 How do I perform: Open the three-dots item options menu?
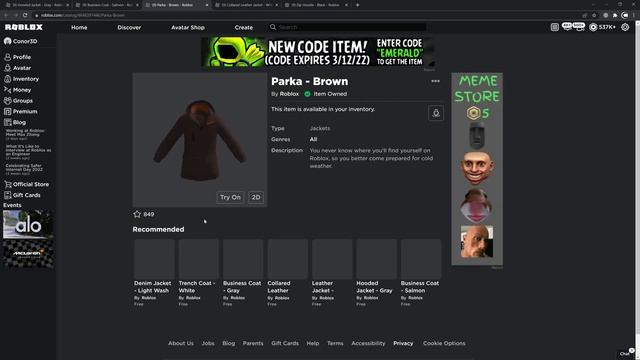[436, 81]
